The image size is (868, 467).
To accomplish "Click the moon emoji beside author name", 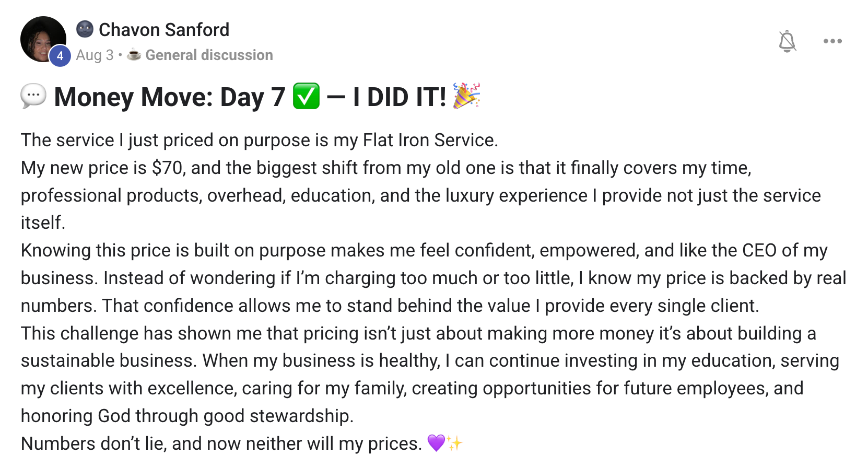I will point(85,29).
